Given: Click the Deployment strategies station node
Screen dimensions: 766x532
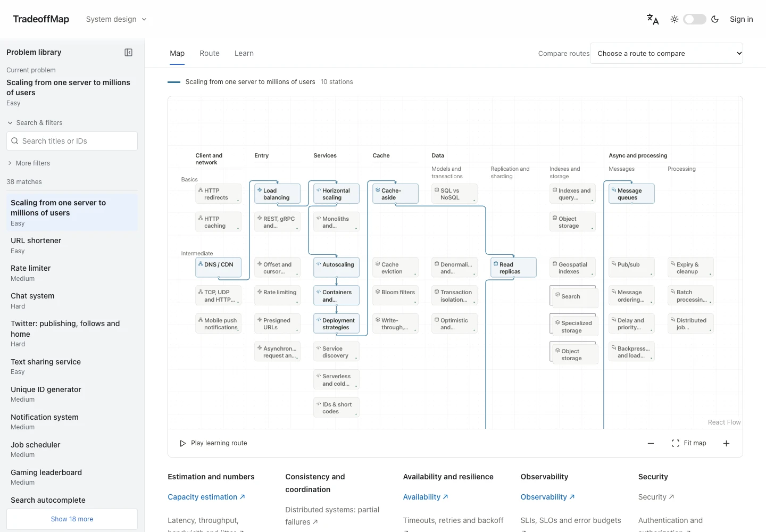Looking at the screenshot, I should pos(336,323).
